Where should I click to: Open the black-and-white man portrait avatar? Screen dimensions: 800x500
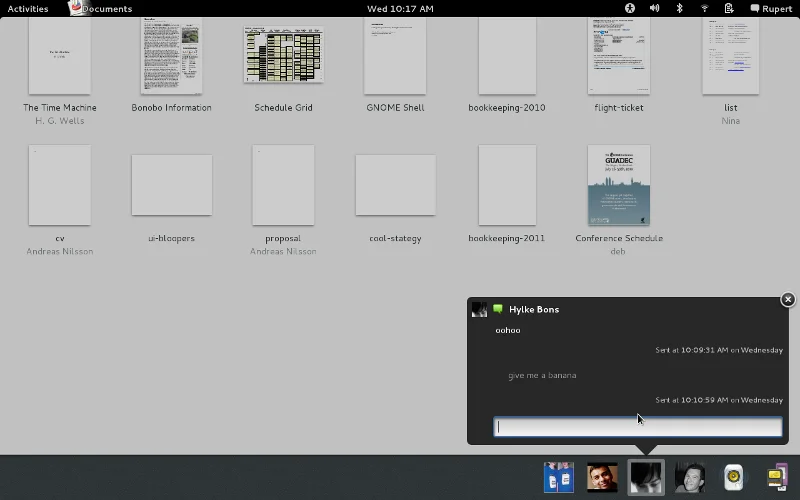(x=689, y=478)
